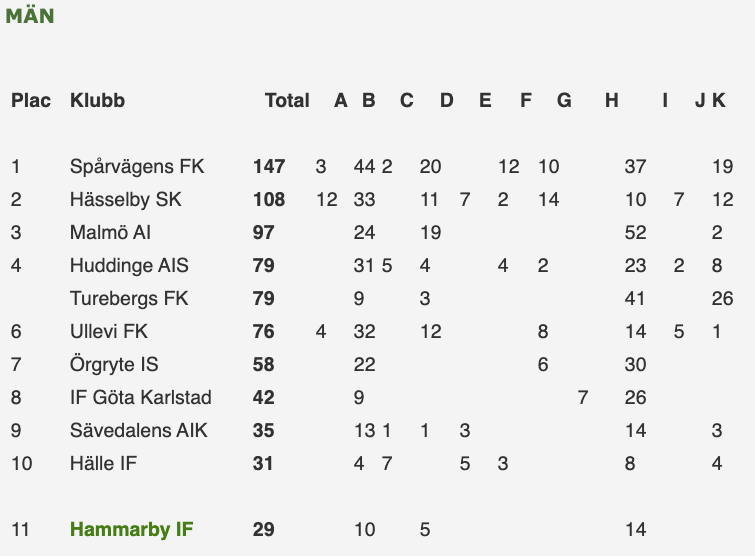755x556 pixels.
Task: Click the green Hammarby IF link
Action: [x=131, y=529]
